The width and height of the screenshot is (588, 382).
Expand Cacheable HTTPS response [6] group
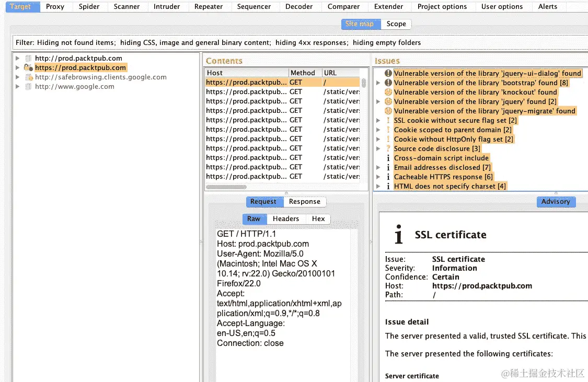pos(378,177)
